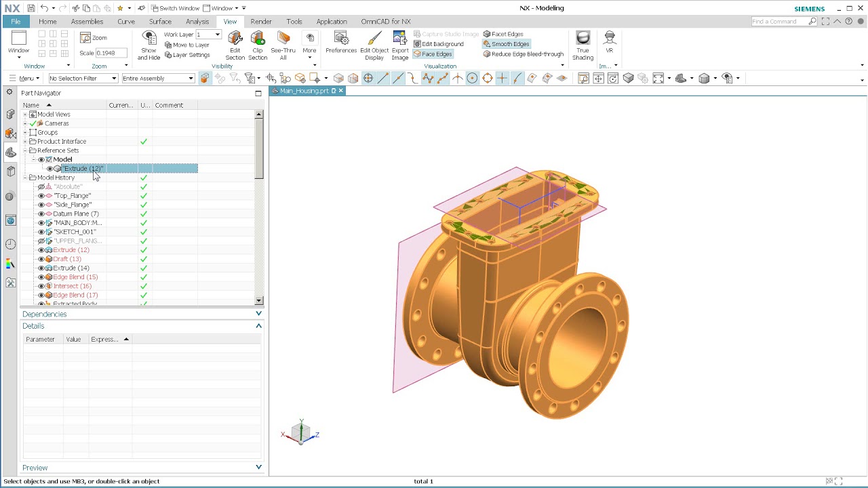Select See-Thru All

(x=283, y=45)
